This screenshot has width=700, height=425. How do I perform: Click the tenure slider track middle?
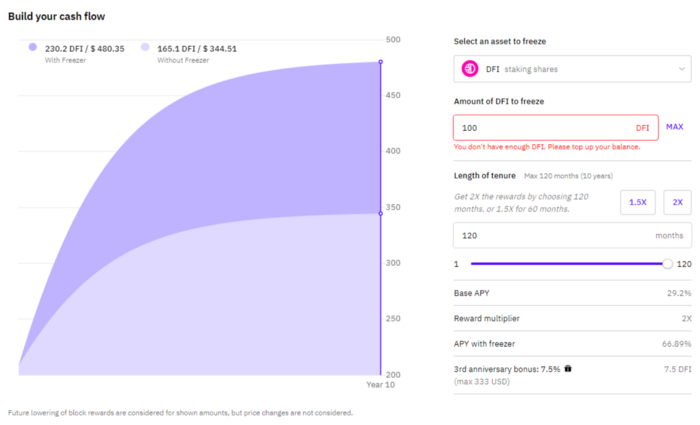coord(569,264)
